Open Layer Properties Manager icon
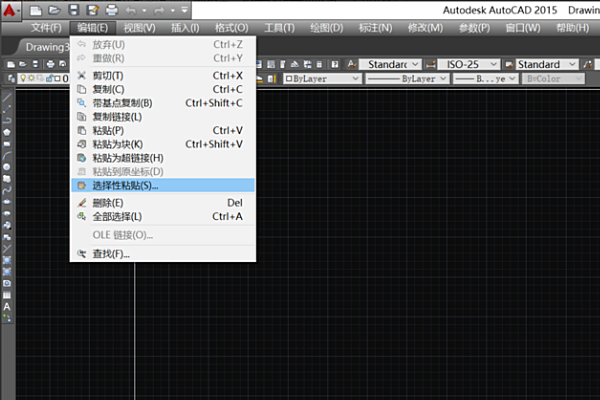 point(11,79)
